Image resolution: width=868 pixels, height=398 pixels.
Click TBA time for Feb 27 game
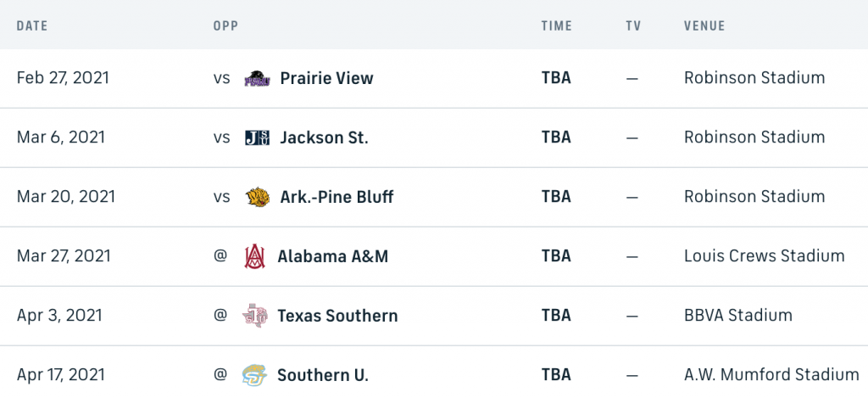pyautogui.click(x=556, y=78)
